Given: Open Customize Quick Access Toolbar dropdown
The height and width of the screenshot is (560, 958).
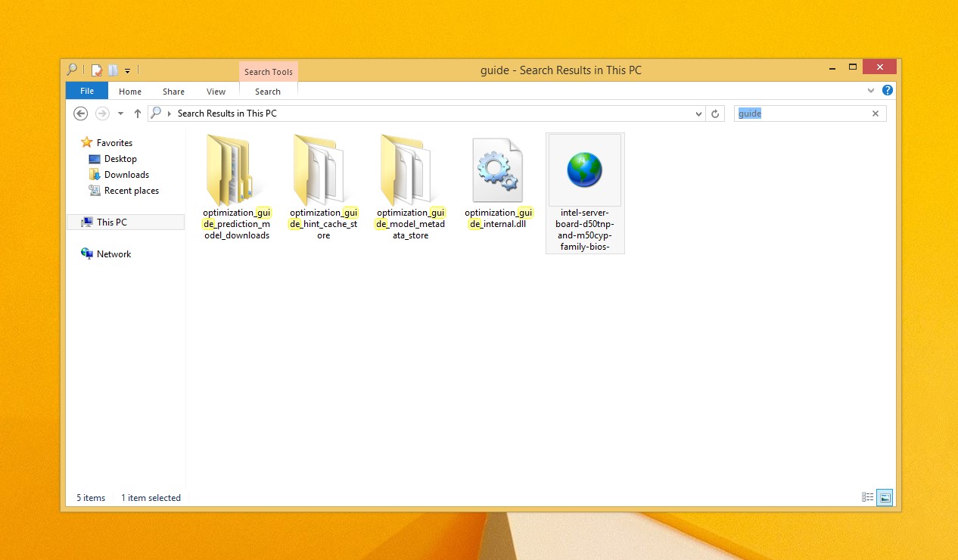Looking at the screenshot, I should (x=128, y=71).
